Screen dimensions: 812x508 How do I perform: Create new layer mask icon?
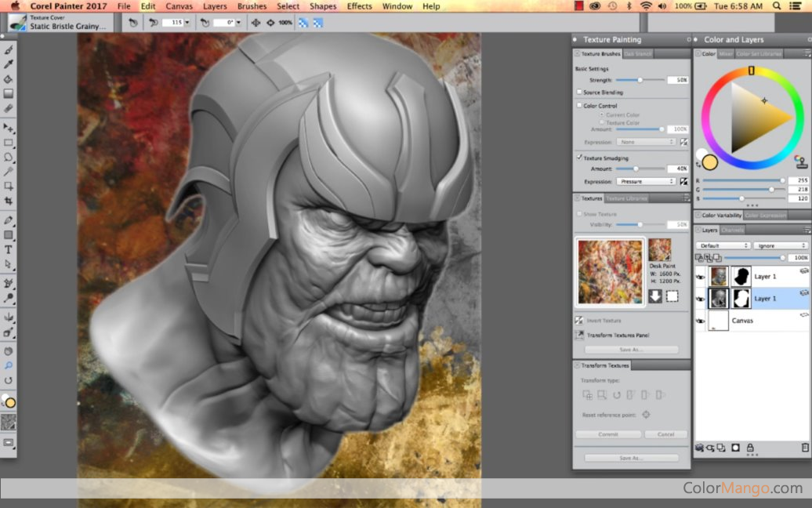point(735,448)
